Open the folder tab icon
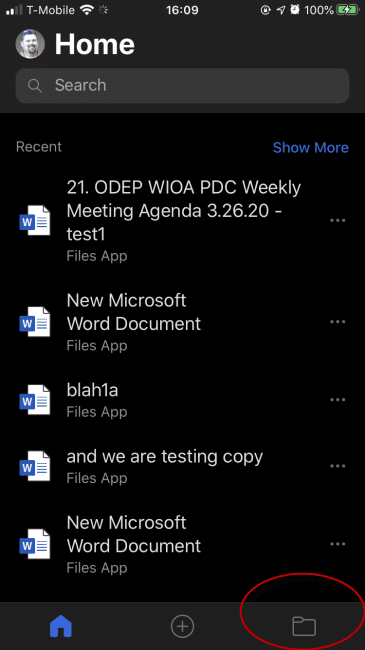This screenshot has width=365, height=650. click(304, 626)
